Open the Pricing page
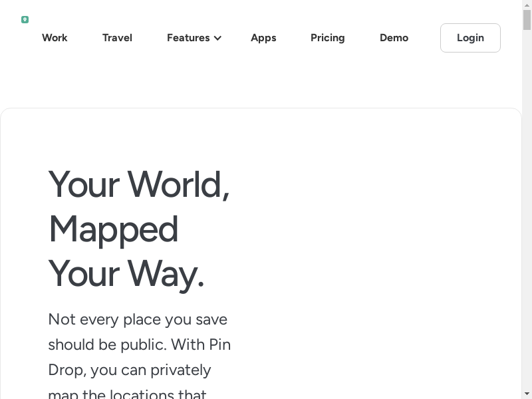Screen dimensions: 532x399 tap(327, 38)
